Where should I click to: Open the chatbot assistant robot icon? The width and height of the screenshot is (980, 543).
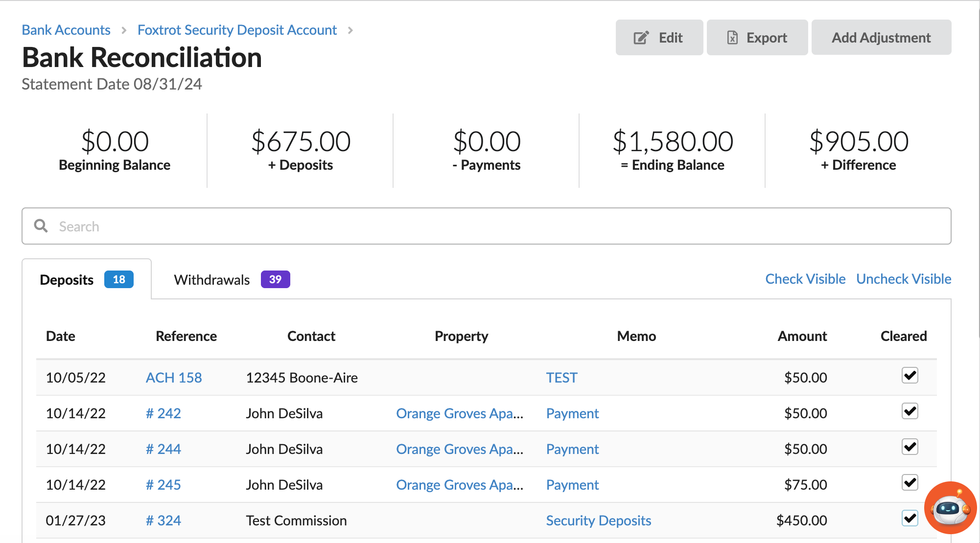pos(950,508)
